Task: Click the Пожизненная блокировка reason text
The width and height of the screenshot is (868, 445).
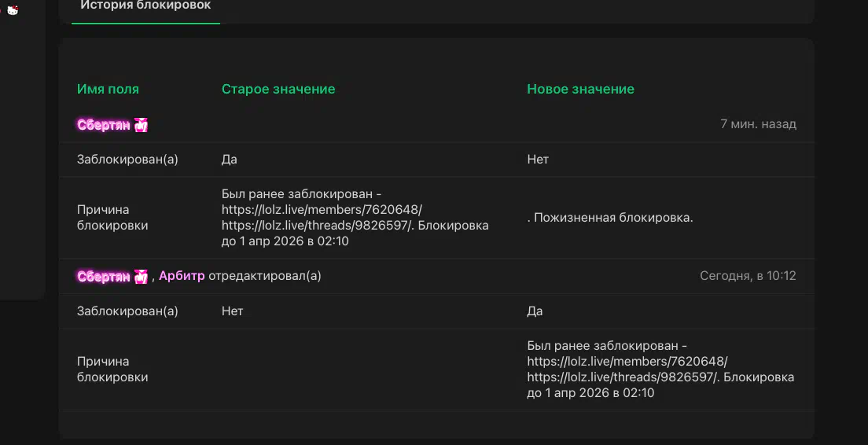Action: tap(612, 218)
